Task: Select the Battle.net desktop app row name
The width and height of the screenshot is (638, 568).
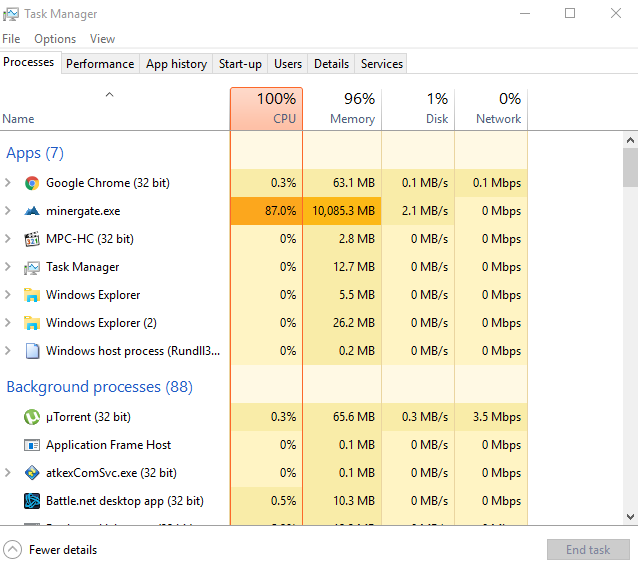Action: tap(125, 501)
